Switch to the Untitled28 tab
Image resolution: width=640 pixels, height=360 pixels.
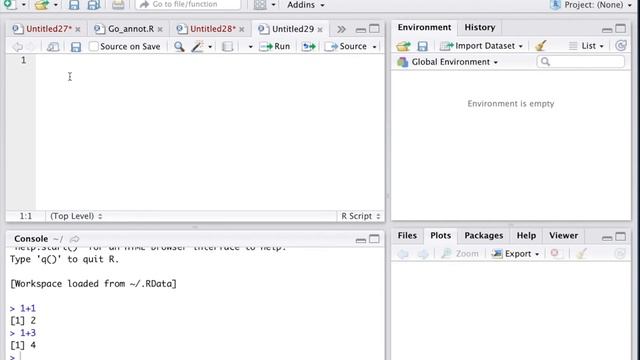(x=213, y=29)
